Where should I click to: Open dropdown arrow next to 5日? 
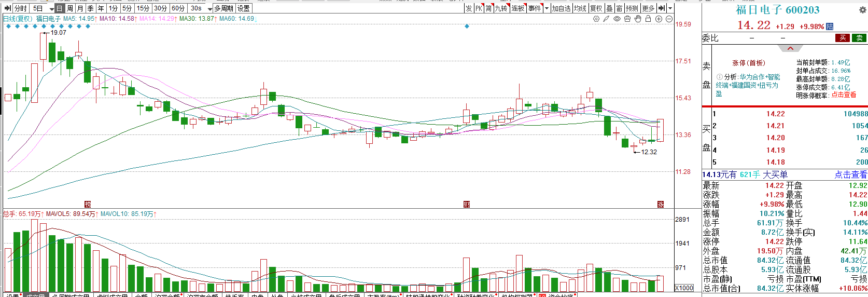click(x=51, y=9)
